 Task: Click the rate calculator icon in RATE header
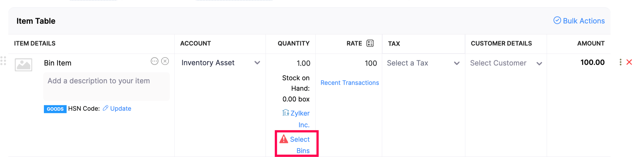tap(370, 43)
